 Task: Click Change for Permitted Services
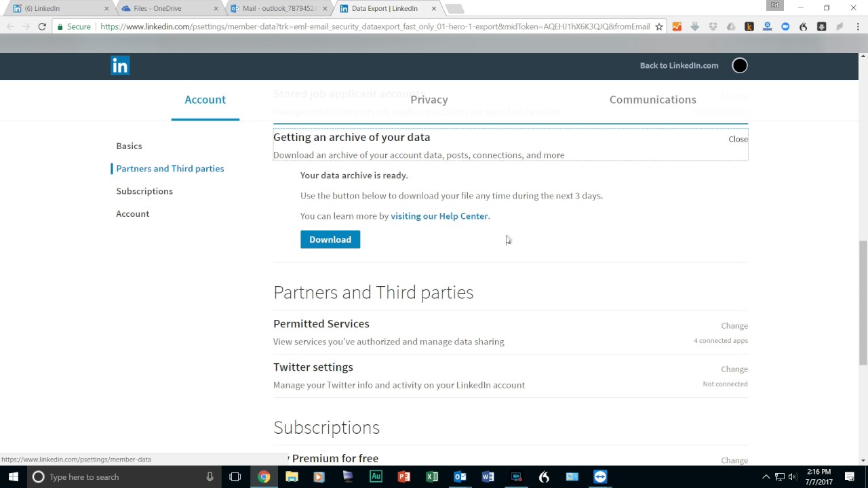[734, 326]
